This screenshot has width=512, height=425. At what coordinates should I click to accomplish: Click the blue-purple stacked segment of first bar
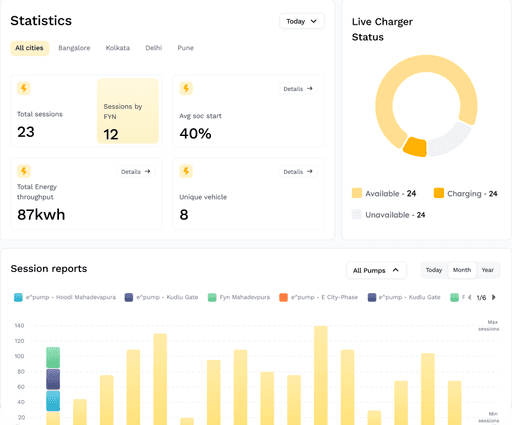(53, 379)
